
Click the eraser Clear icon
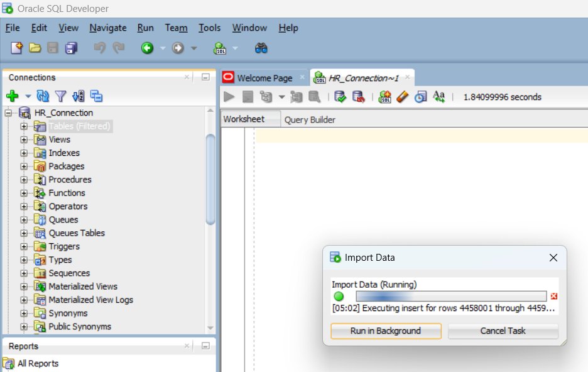coord(402,97)
